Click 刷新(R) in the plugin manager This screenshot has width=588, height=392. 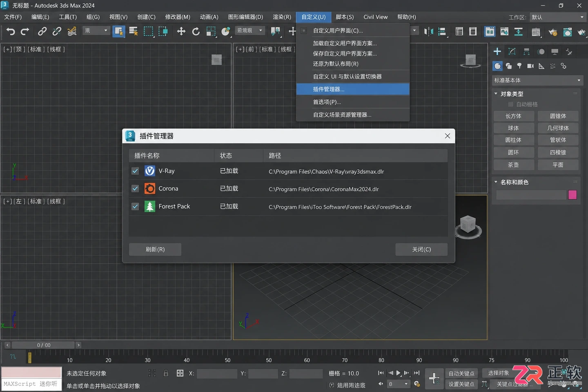tap(155, 249)
